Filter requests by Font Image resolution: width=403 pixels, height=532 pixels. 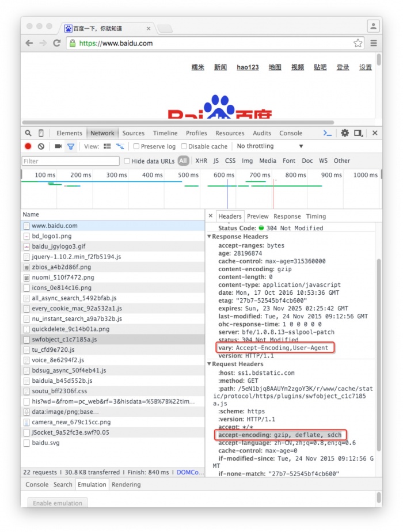pyautogui.click(x=289, y=161)
